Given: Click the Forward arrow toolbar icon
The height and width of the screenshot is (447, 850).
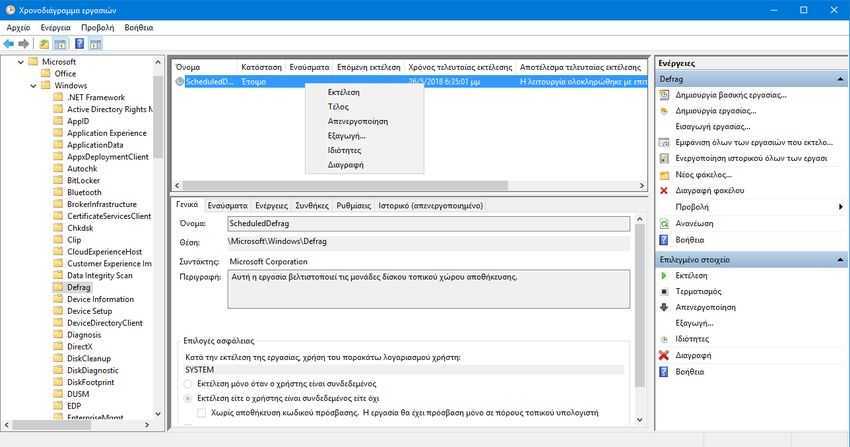Looking at the screenshot, I should point(23,44).
